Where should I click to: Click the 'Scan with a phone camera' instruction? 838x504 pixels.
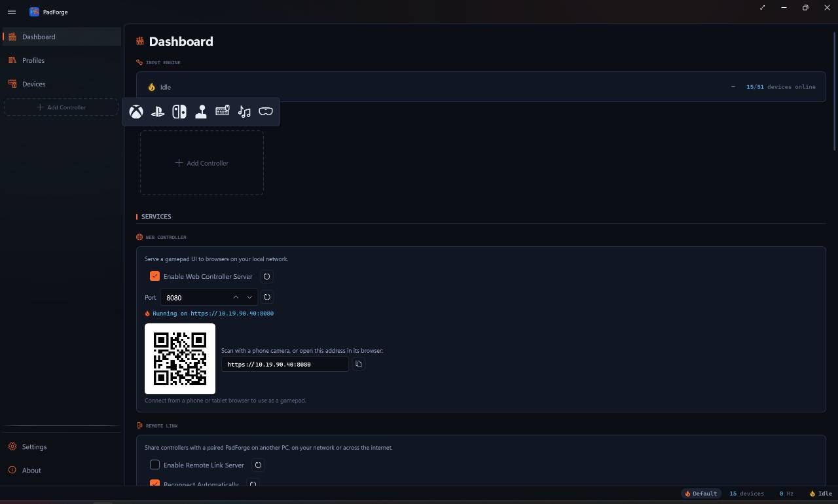coord(302,351)
